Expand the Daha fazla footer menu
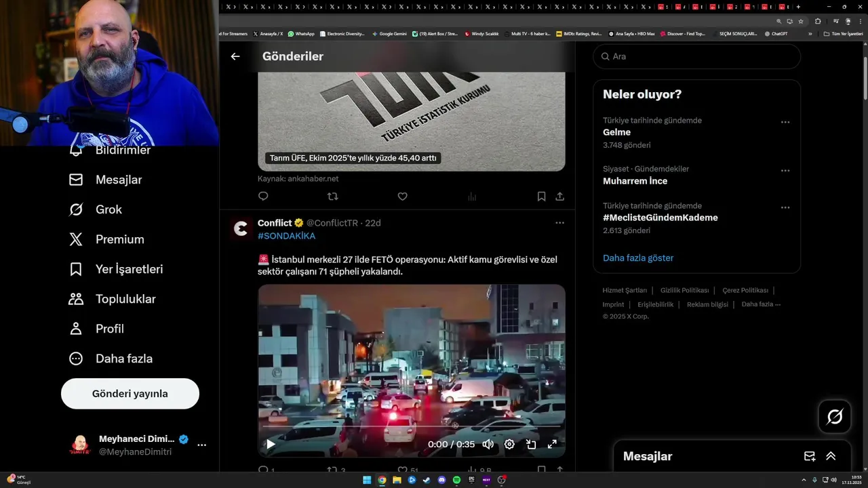The height and width of the screenshot is (488, 868). point(761,304)
